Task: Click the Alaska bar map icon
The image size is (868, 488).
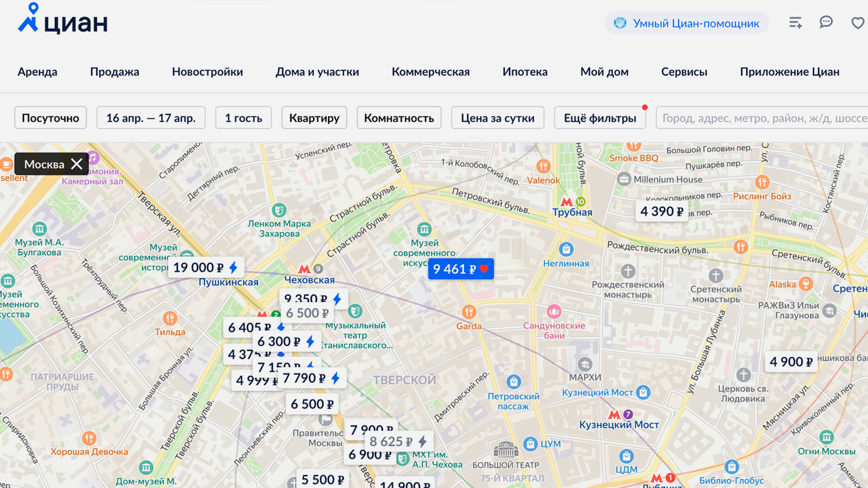Action: click(x=806, y=284)
